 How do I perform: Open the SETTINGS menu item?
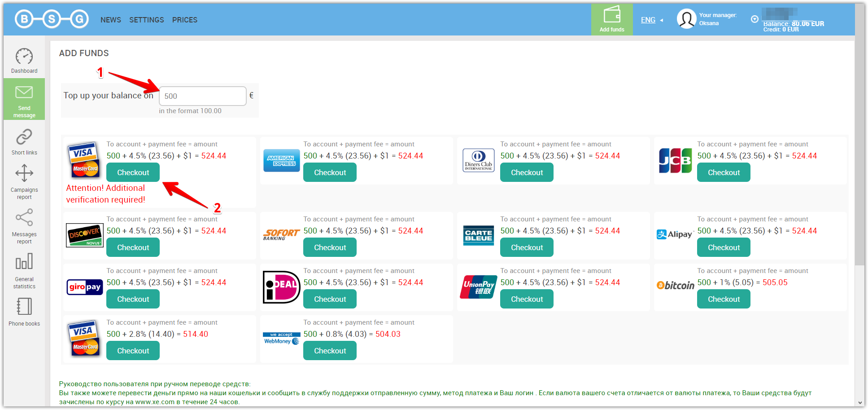point(147,20)
